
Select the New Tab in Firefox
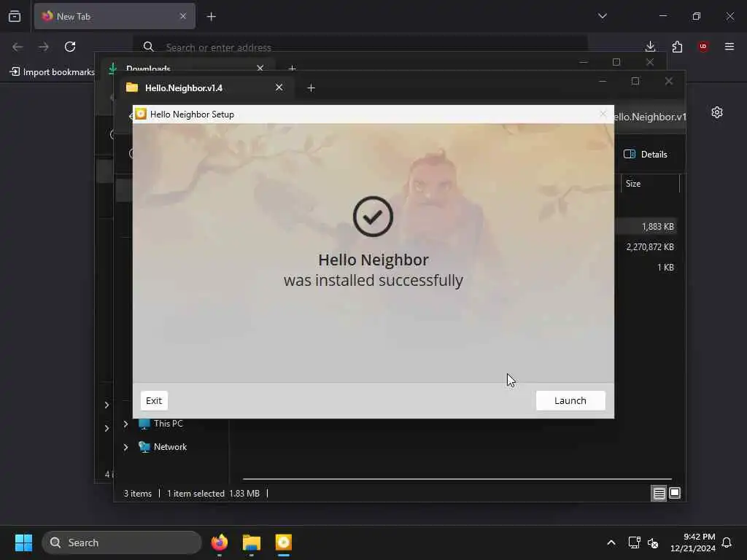coord(115,16)
